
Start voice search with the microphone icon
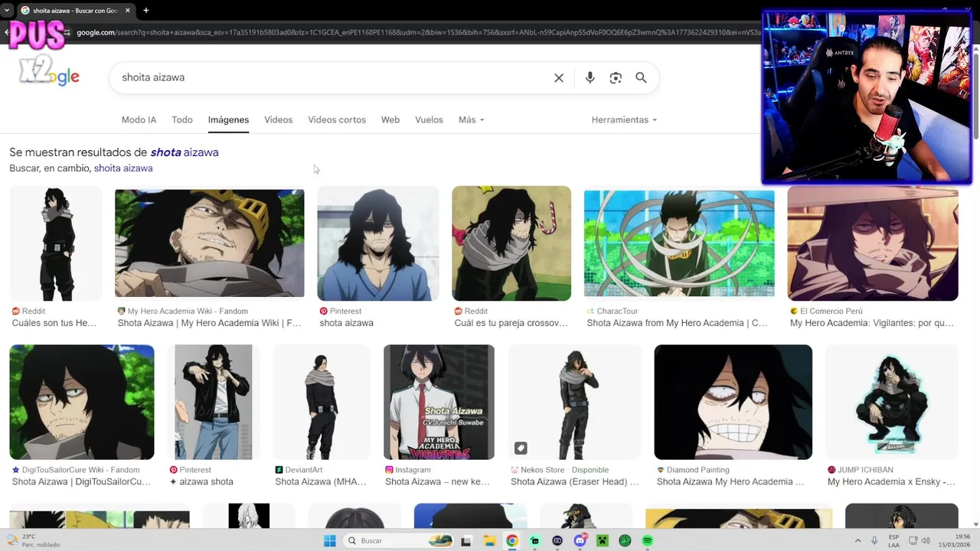click(x=590, y=77)
